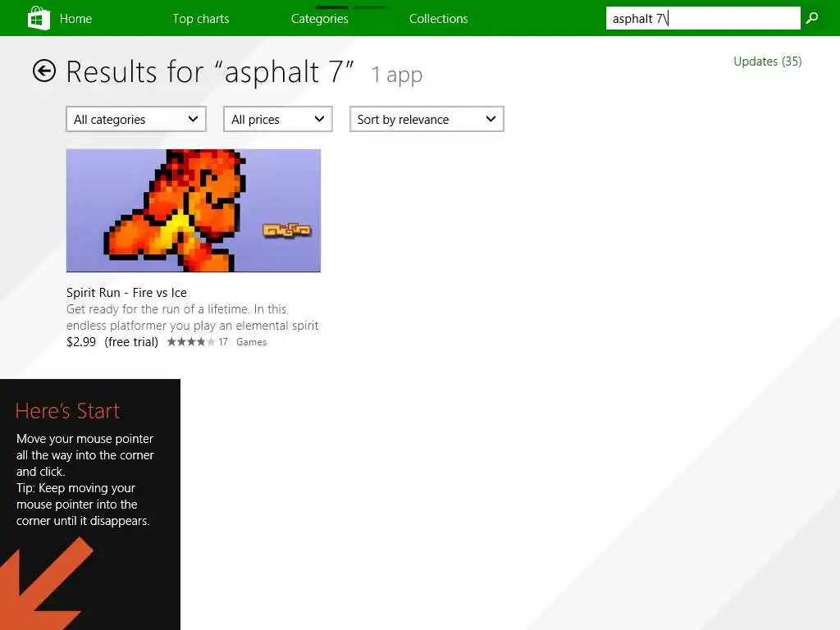
Task: Expand the All prices dropdown
Action: point(277,119)
